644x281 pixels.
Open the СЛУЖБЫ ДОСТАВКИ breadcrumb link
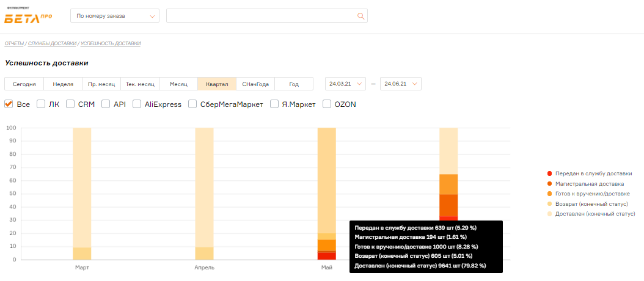click(52, 43)
